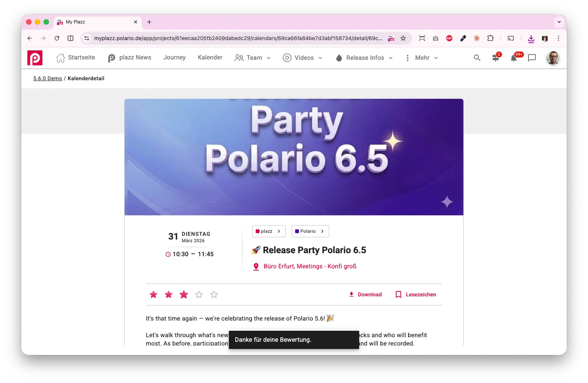This screenshot has width=588, height=383.
Task: Download the calendar event
Action: 365,294
